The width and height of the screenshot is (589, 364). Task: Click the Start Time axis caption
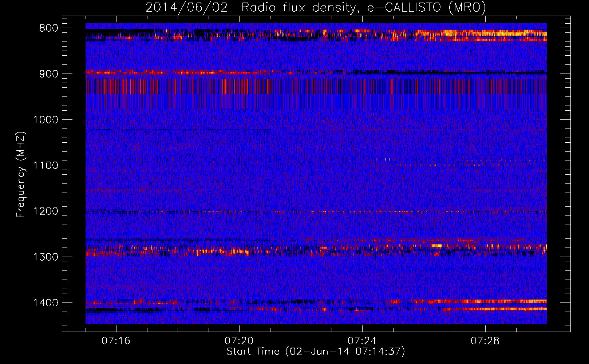pos(316,352)
